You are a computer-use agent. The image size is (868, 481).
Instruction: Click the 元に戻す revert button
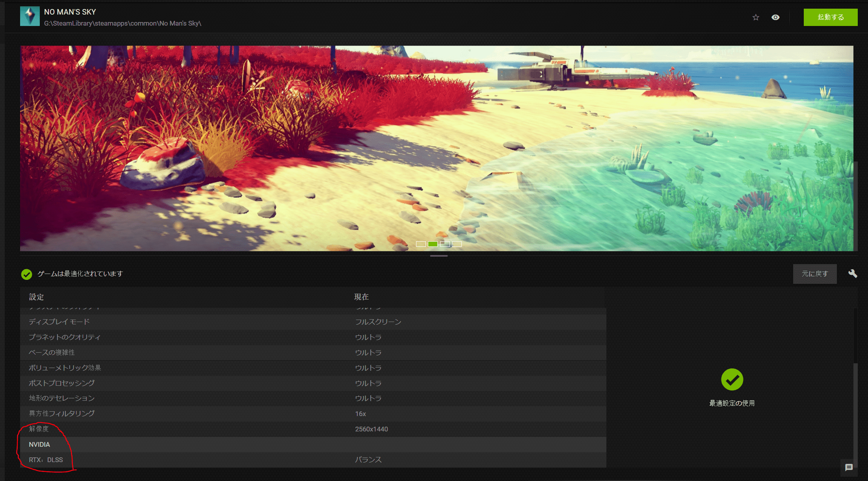pyautogui.click(x=814, y=274)
